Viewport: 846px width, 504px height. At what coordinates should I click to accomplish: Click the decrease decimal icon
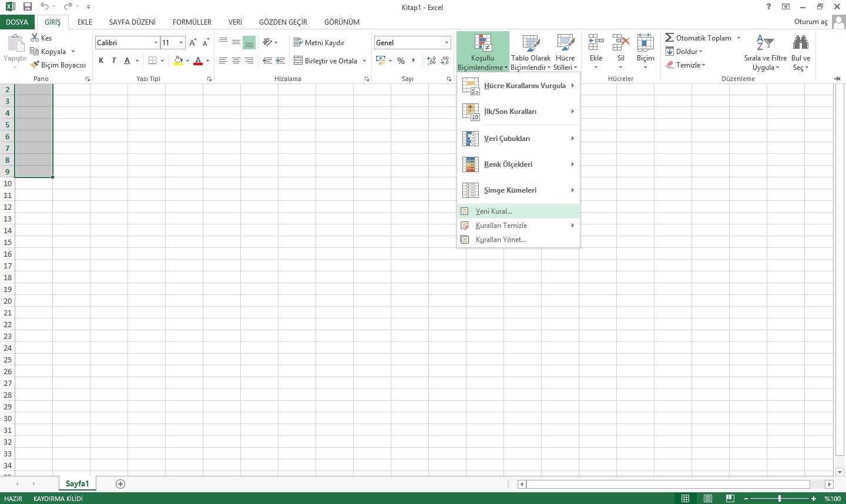444,61
